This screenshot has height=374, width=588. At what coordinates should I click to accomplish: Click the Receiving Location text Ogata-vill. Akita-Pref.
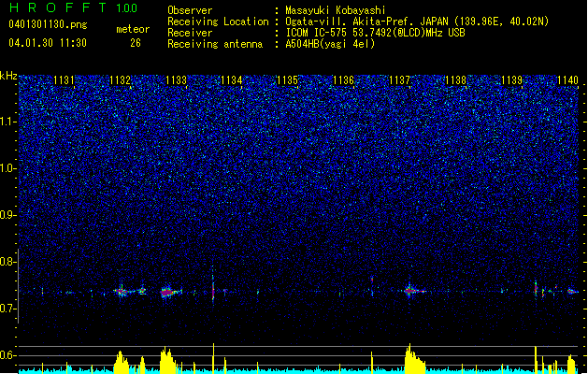point(349,22)
